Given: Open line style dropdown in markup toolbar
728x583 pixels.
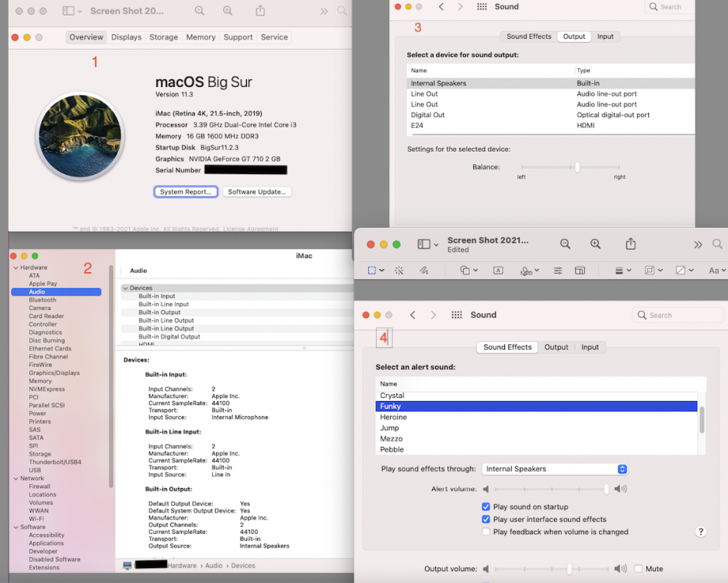Looking at the screenshot, I should [x=623, y=271].
